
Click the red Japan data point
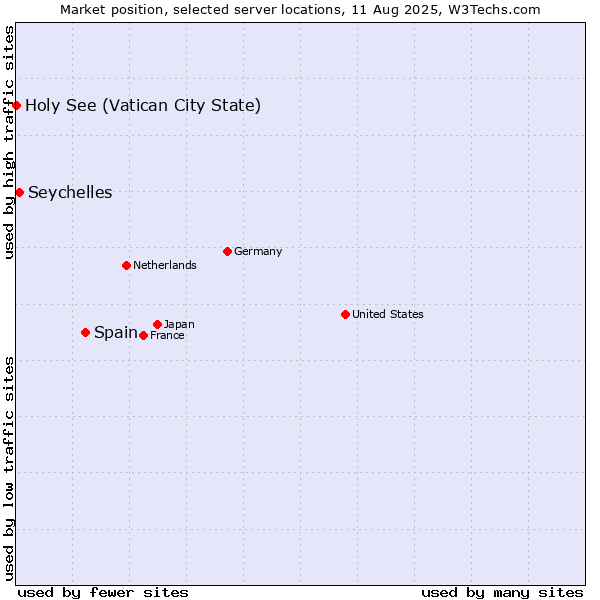(157, 324)
